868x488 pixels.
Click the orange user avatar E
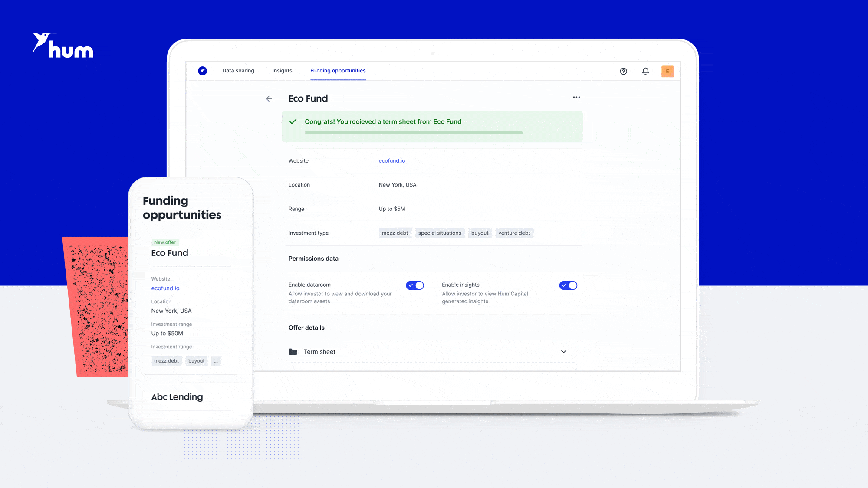667,71
